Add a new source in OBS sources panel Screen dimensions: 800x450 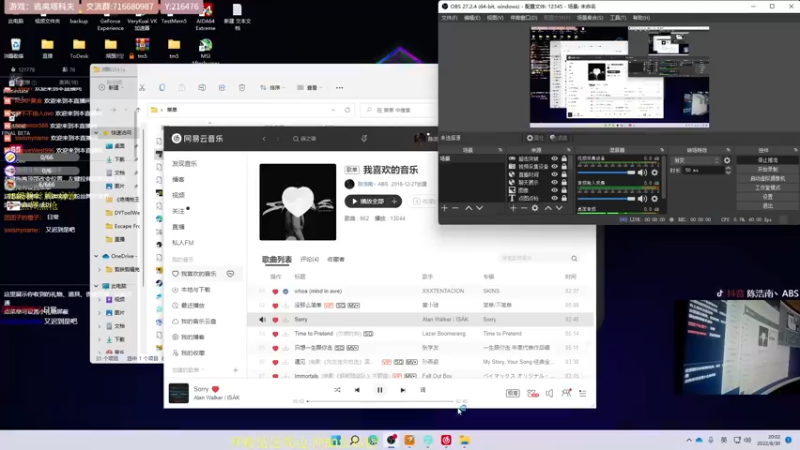point(513,208)
